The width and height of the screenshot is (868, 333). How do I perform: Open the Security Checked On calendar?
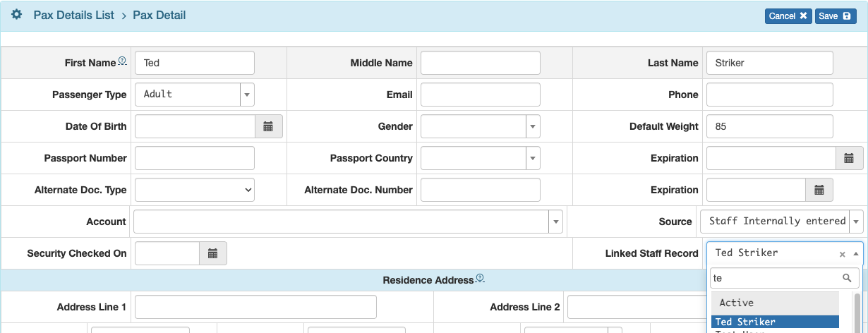[x=212, y=253]
